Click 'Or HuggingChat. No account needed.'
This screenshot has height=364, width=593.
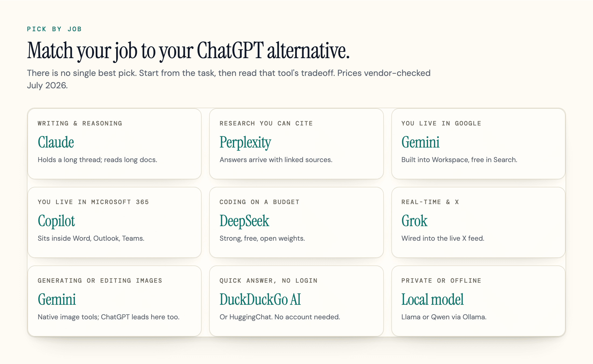tap(280, 317)
